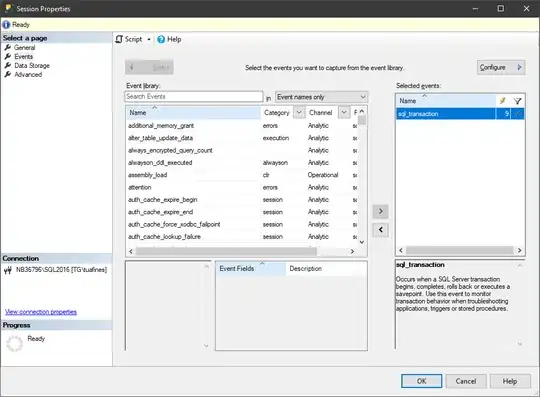Screen dimensions: 540x397
Task: Open the Script dropdown arrow
Action: coord(149,39)
